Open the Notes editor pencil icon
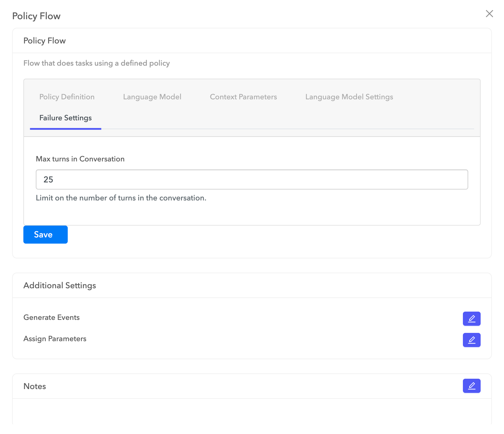504x434 pixels. click(x=471, y=386)
